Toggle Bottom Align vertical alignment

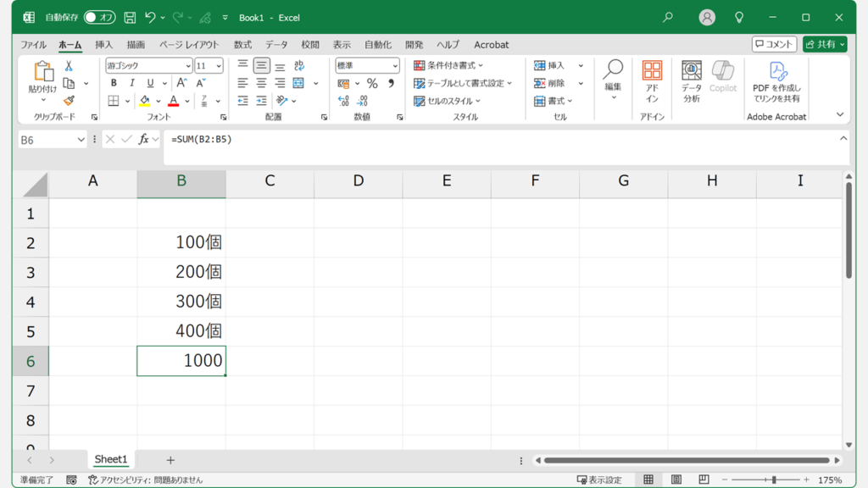pyautogui.click(x=280, y=66)
